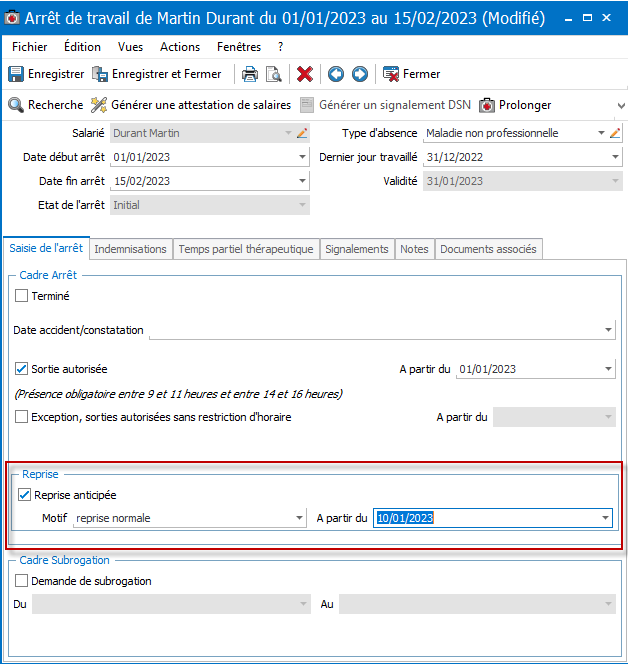This screenshot has height=664, width=628.
Task: Open the ? help menu
Action: click(280, 47)
